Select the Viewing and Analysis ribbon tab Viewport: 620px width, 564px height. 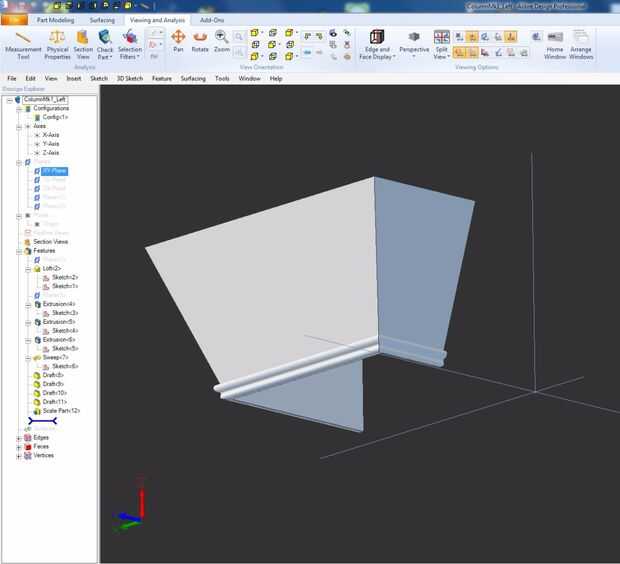[x=157, y=20]
